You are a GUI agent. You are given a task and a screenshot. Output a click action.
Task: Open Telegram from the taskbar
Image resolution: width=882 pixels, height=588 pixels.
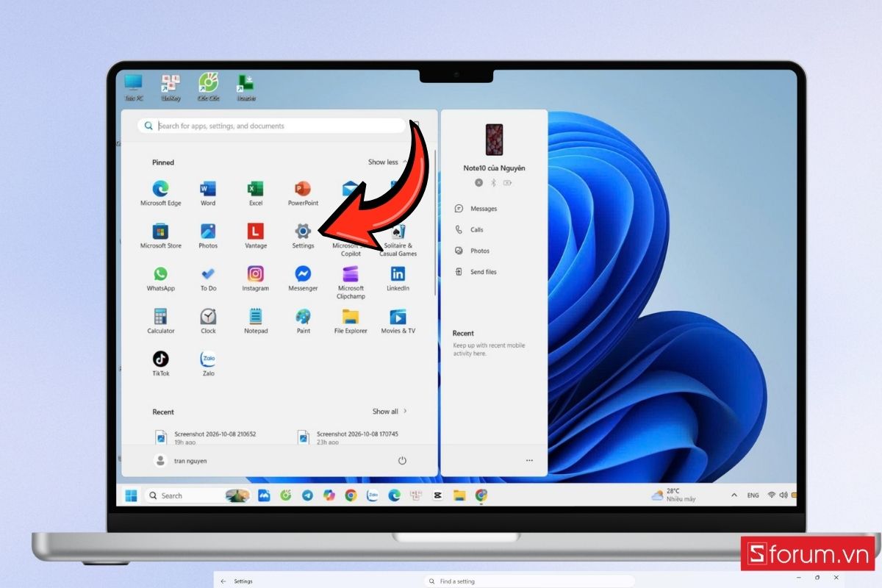[x=307, y=495]
